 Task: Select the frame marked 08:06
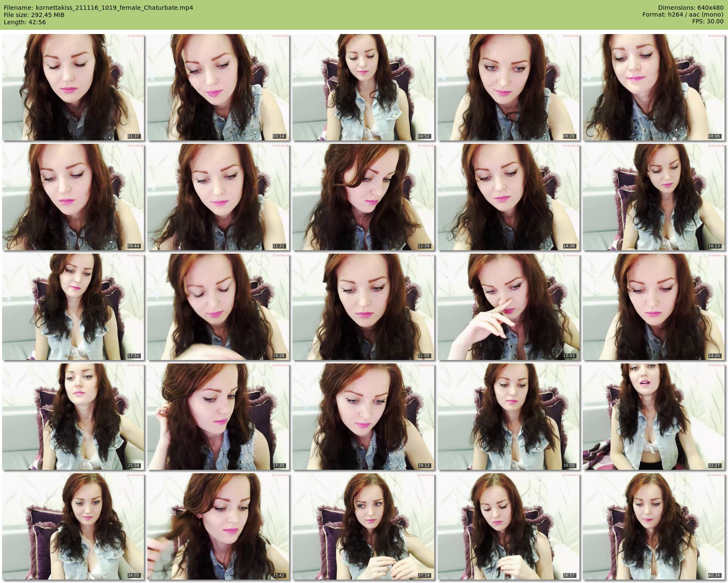coord(654,87)
